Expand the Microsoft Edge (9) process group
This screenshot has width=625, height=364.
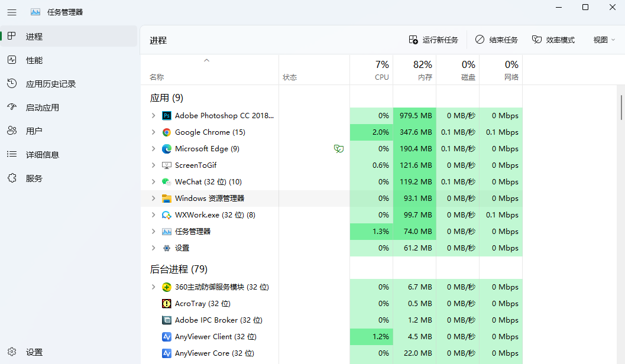tap(154, 148)
